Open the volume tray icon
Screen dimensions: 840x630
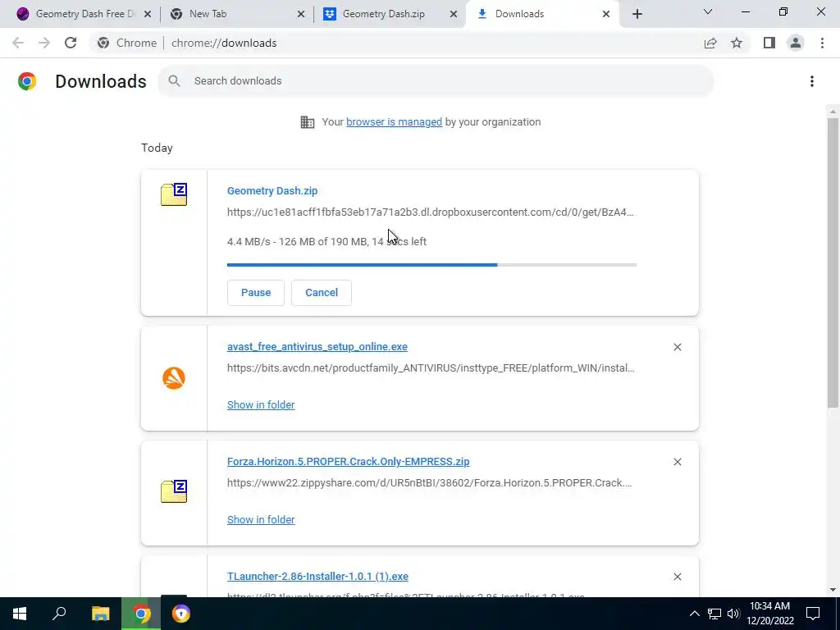pos(733,614)
